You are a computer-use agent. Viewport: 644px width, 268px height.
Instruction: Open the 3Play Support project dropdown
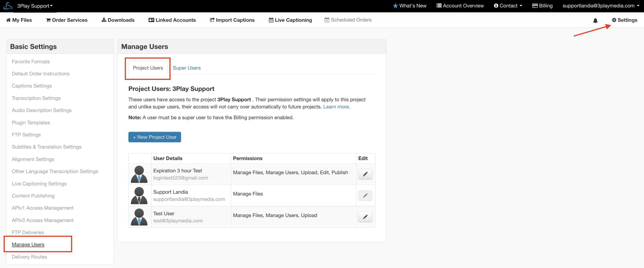click(x=35, y=6)
